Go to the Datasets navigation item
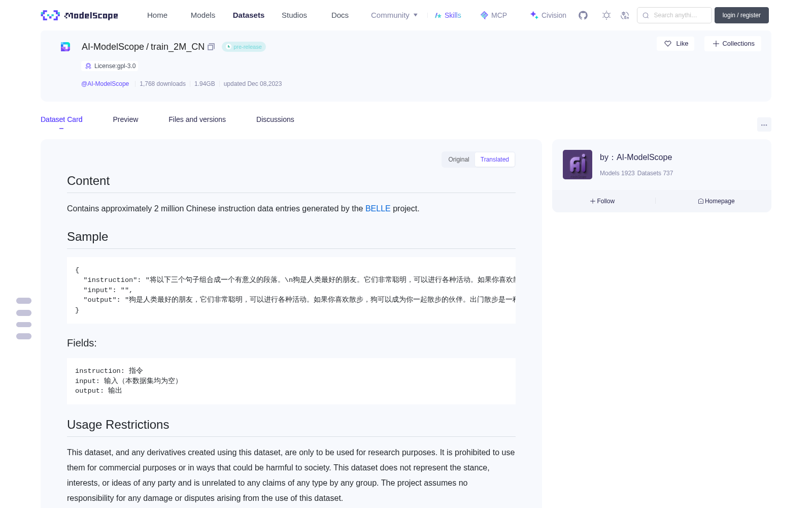The width and height of the screenshot is (812, 508). tap(249, 15)
